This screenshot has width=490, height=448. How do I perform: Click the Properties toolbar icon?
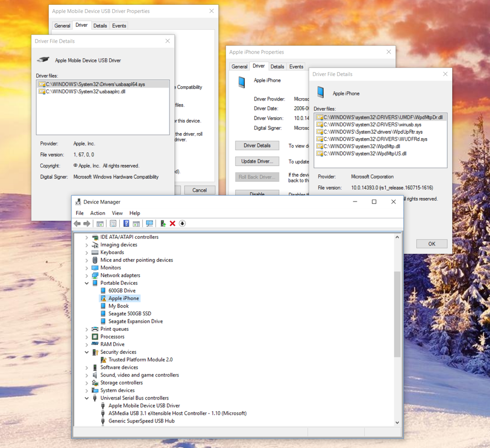113,224
